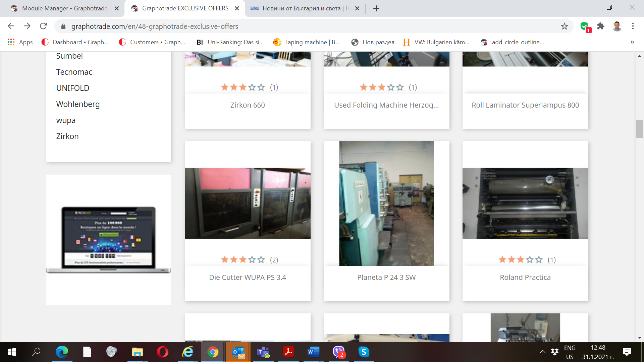Click the scrollbar up arrow
This screenshot has height=362, width=644.
[x=640, y=56]
